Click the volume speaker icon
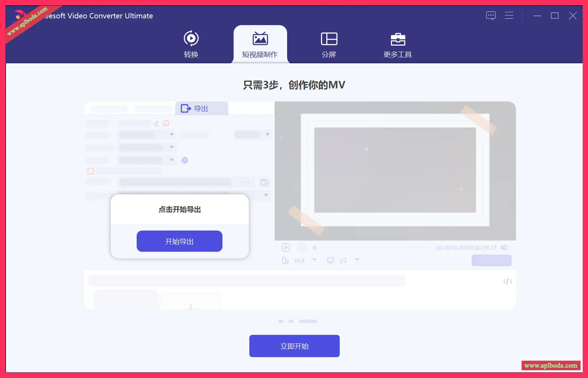 point(504,248)
